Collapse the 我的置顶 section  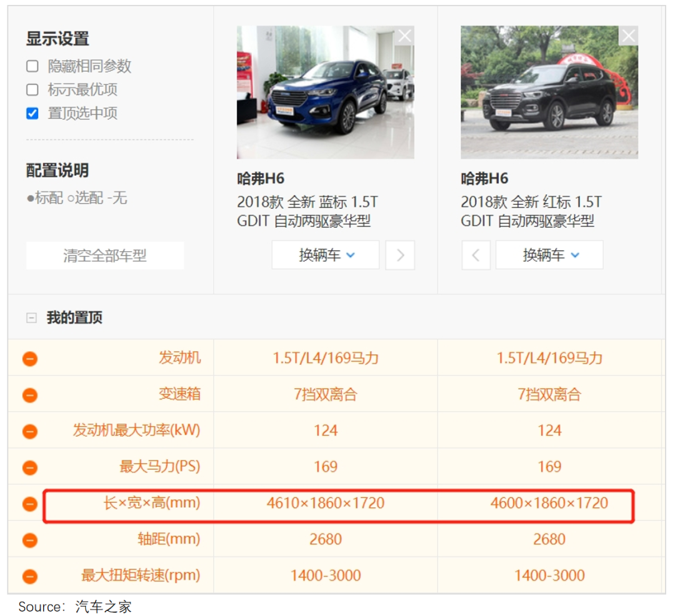pyautogui.click(x=31, y=318)
